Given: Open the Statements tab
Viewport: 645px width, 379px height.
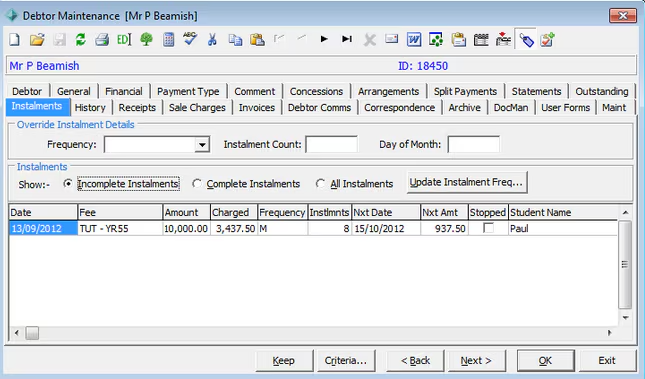Looking at the screenshot, I should pyautogui.click(x=536, y=91).
